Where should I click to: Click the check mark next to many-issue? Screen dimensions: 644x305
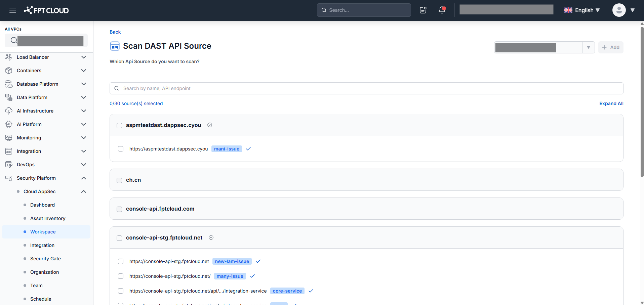[252, 276]
